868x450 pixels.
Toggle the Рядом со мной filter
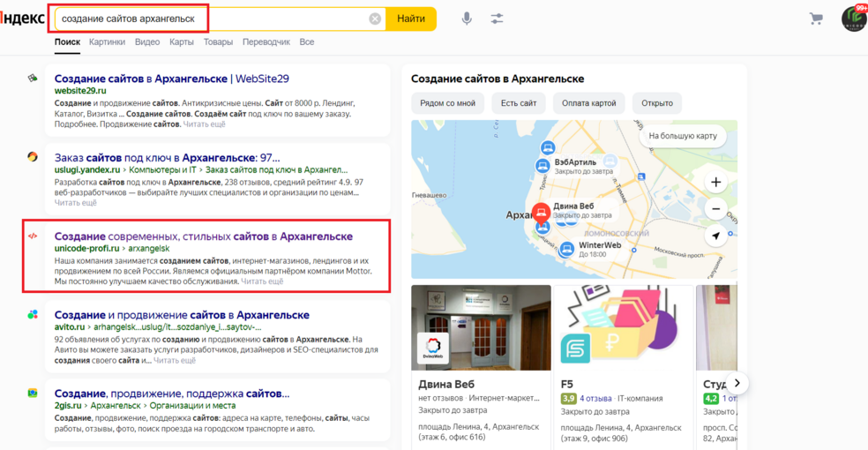pos(447,103)
